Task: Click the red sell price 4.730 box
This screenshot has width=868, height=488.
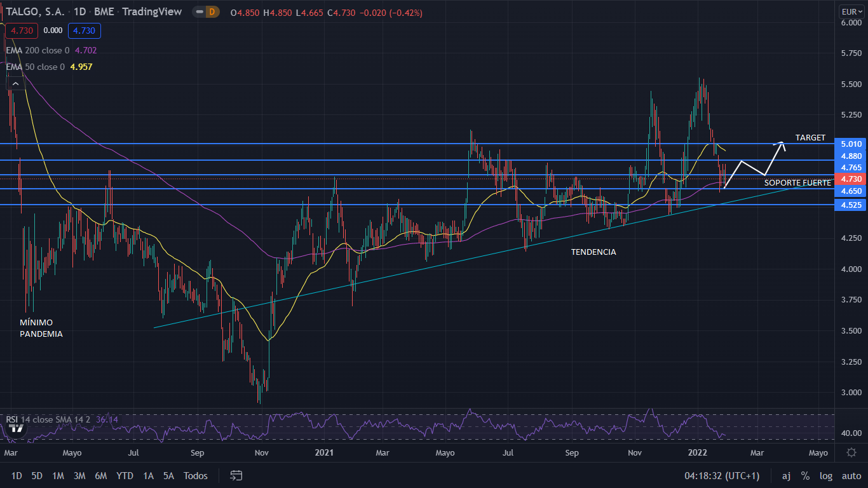Action: pos(22,30)
